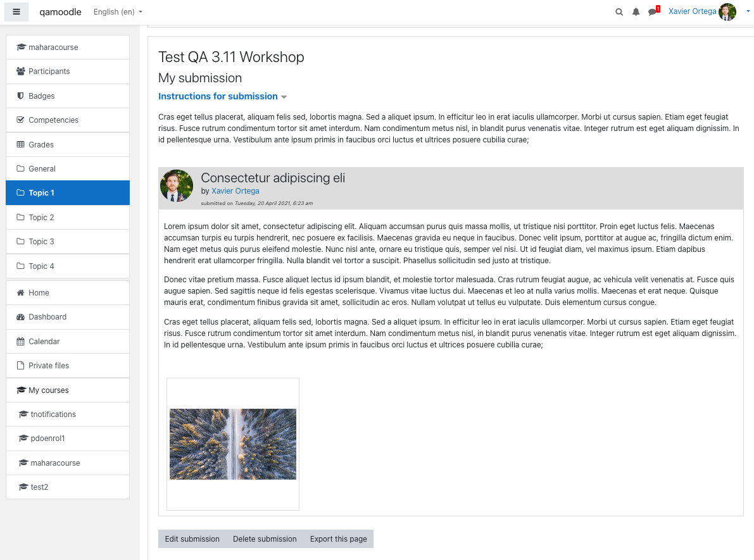
Task: Click the Dashboard gauge icon
Action: [20, 317]
